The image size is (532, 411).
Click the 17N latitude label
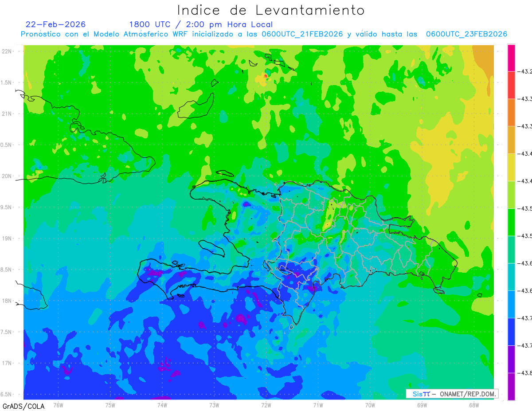click(x=8, y=364)
